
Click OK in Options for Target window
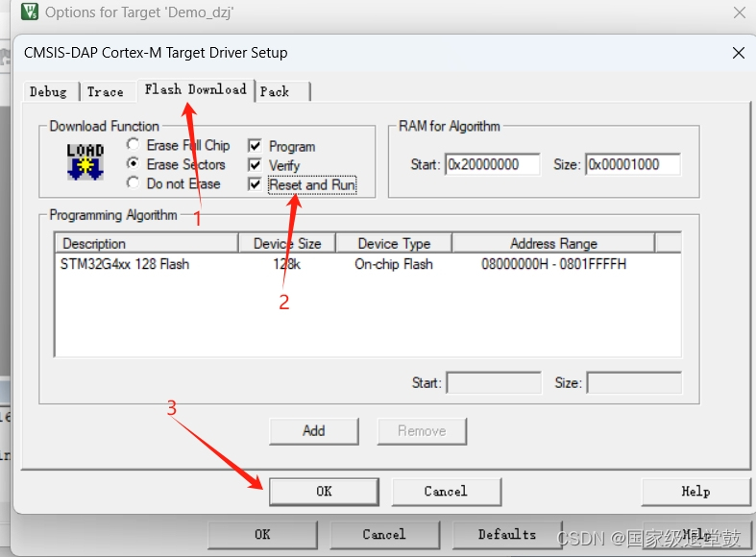[263, 534]
